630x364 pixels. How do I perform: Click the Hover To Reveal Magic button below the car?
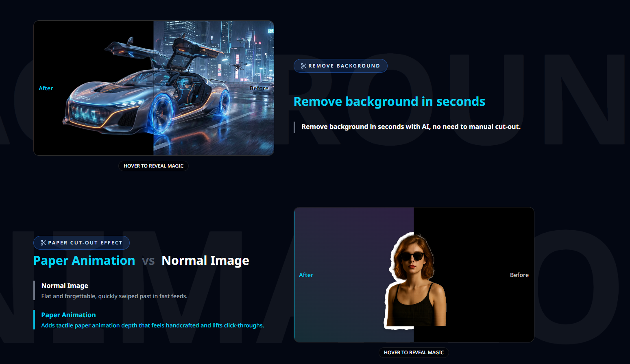pyautogui.click(x=153, y=166)
